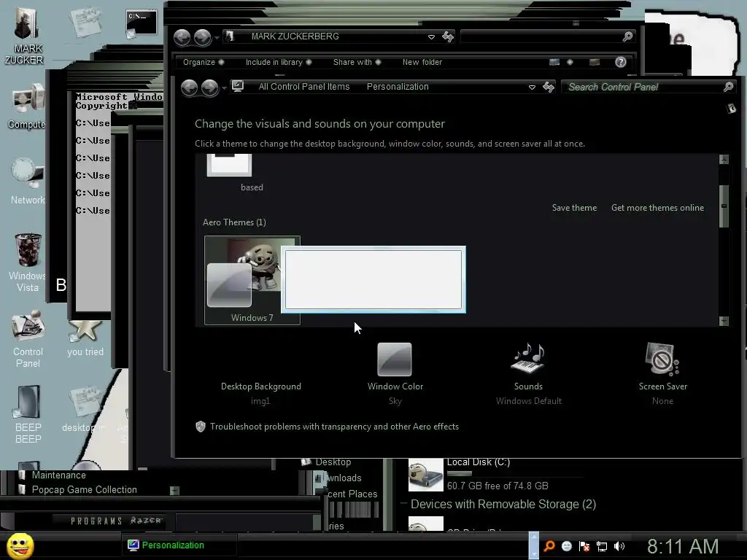Screen dimensions: 747x560
Task: Click the white round face tray icon
Action: [x=567, y=546]
